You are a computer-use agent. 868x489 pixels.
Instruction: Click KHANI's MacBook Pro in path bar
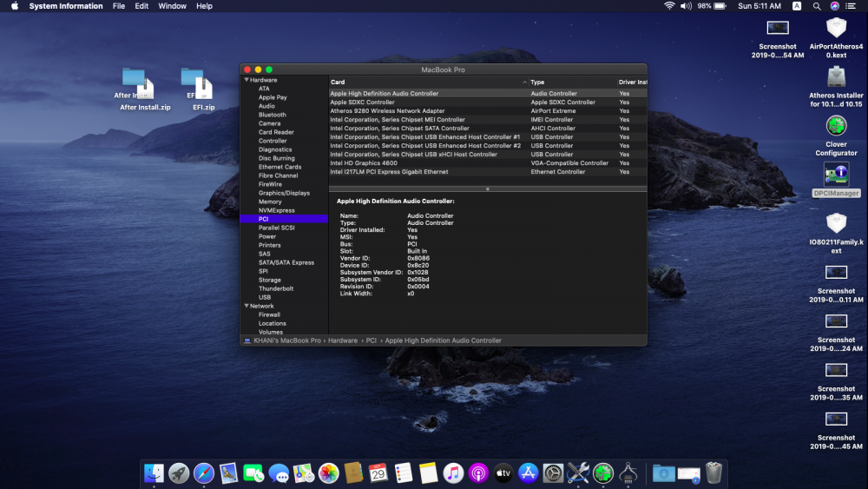[286, 340]
